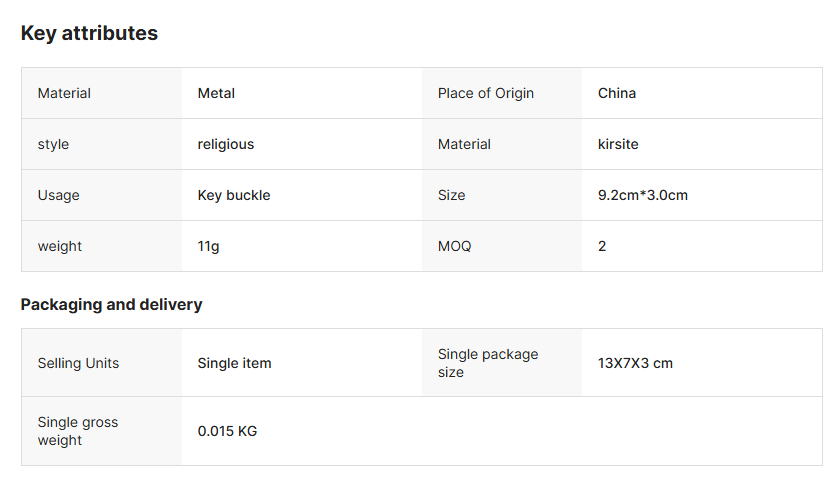Click the Usage attribute label
Screen dimensions: 831x483
pos(58,195)
